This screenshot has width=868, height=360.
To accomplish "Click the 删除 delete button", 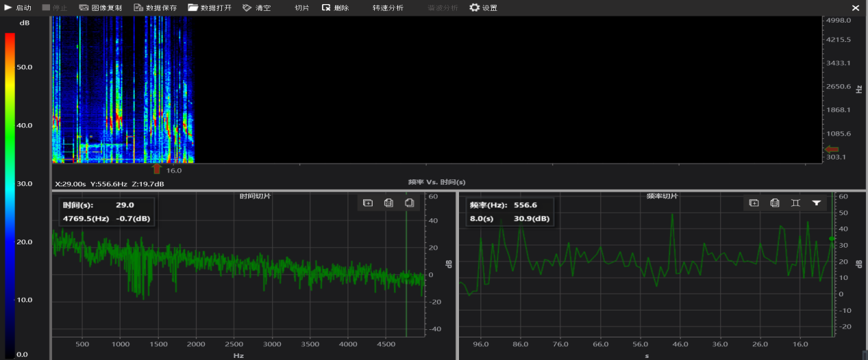I will pos(336,8).
